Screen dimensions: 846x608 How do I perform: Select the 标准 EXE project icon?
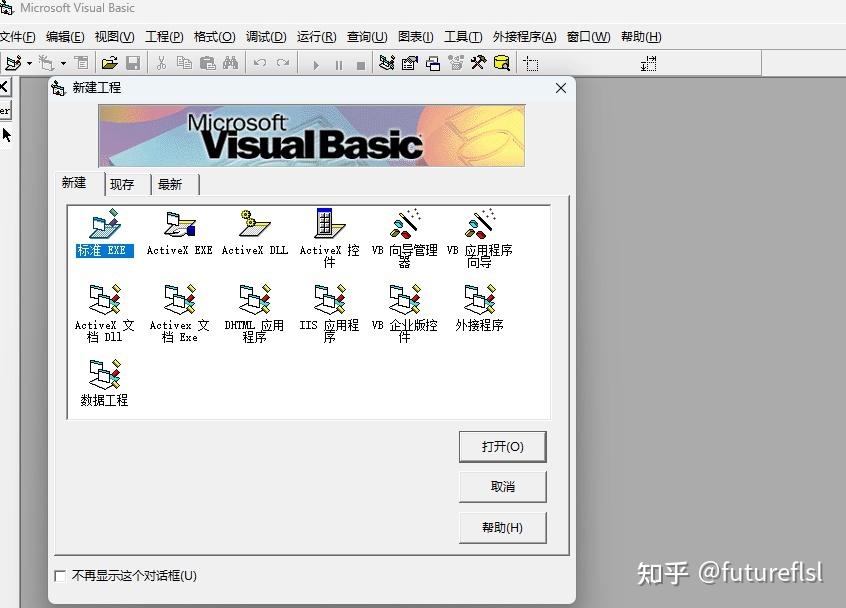[105, 233]
